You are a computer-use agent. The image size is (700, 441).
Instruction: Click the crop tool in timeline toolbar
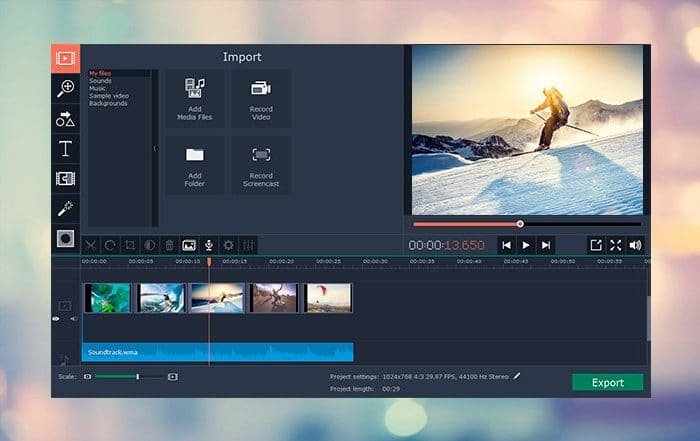pos(130,244)
